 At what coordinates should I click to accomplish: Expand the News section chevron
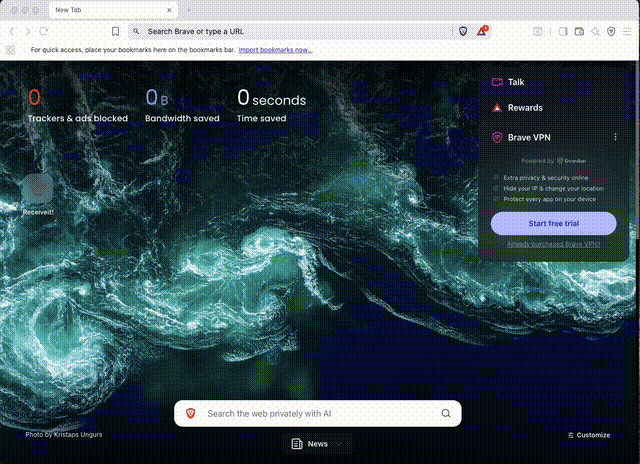tap(339, 444)
